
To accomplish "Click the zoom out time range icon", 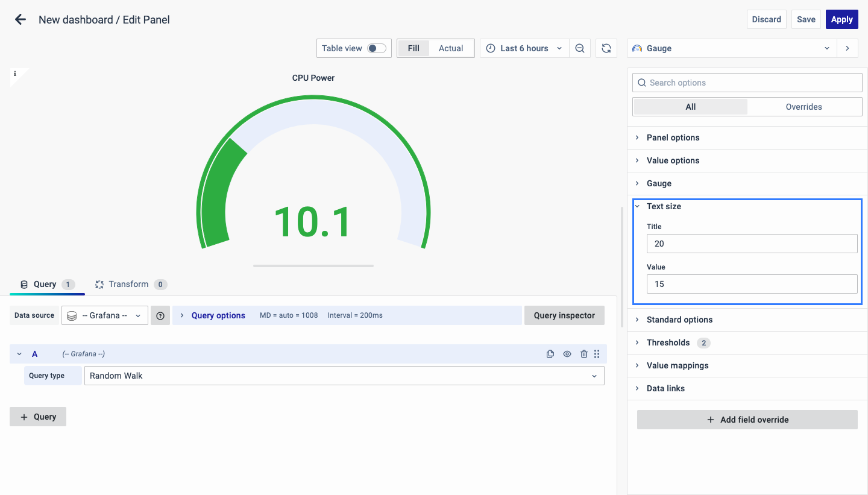I will tap(580, 48).
